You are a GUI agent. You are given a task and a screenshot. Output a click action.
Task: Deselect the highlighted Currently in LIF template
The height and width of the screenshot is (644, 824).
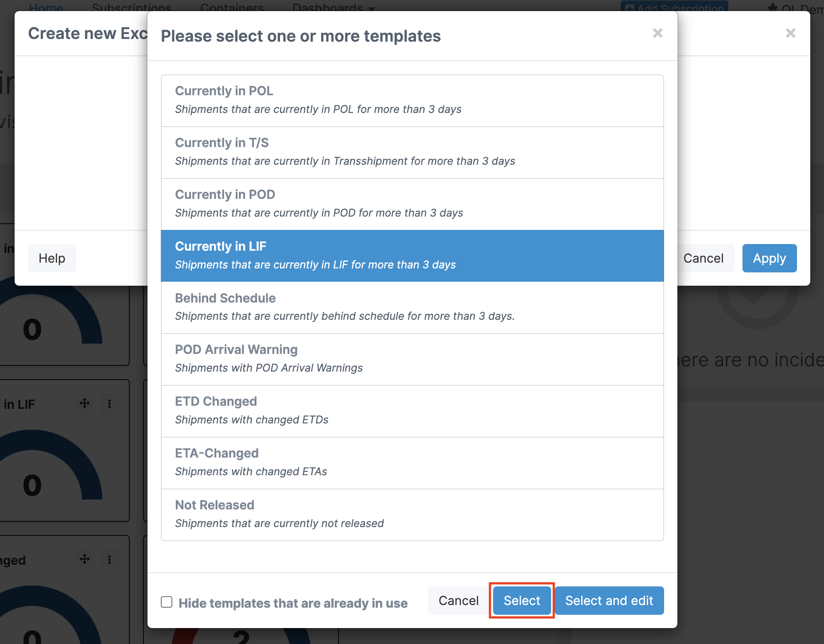point(412,256)
